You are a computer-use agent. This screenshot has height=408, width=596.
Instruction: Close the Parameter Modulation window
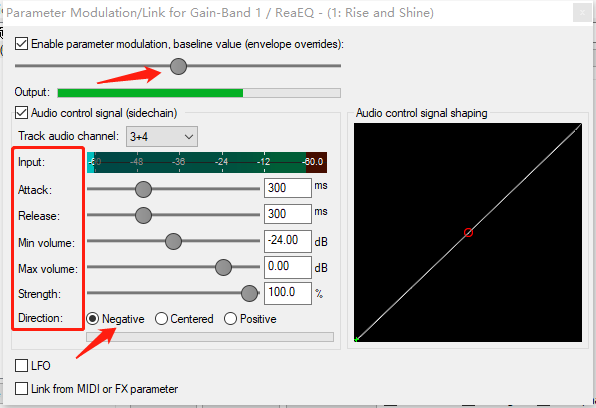tap(582, 13)
